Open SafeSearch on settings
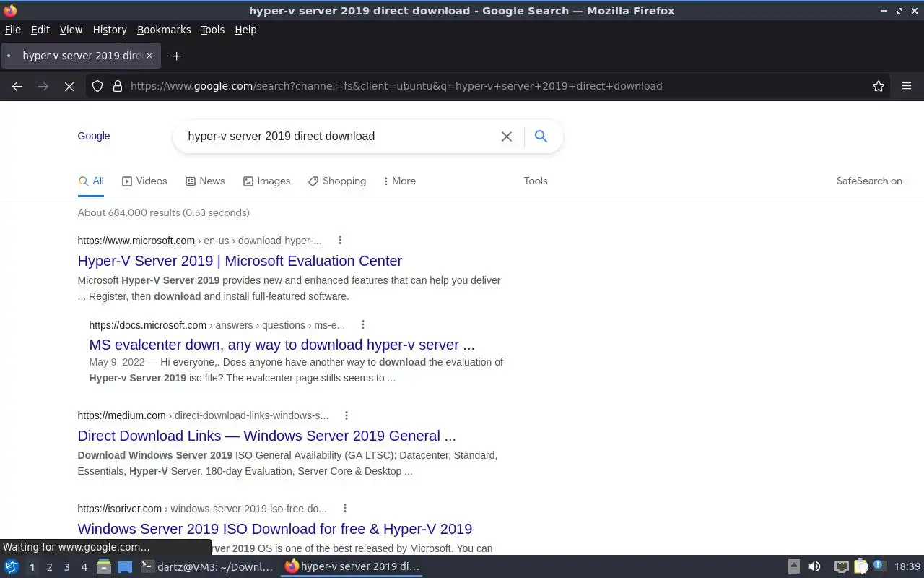Image resolution: width=924 pixels, height=578 pixels. (x=869, y=181)
